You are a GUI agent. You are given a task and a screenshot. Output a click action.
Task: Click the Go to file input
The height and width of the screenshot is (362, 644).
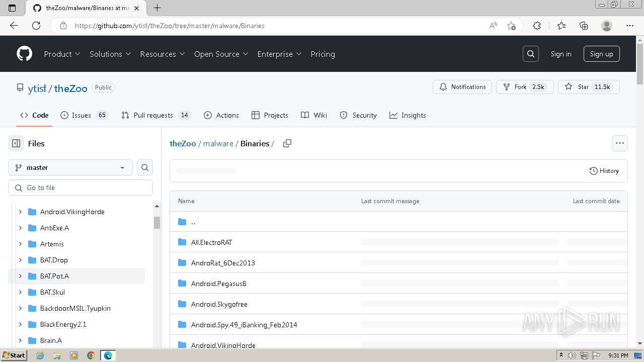pos(80,188)
